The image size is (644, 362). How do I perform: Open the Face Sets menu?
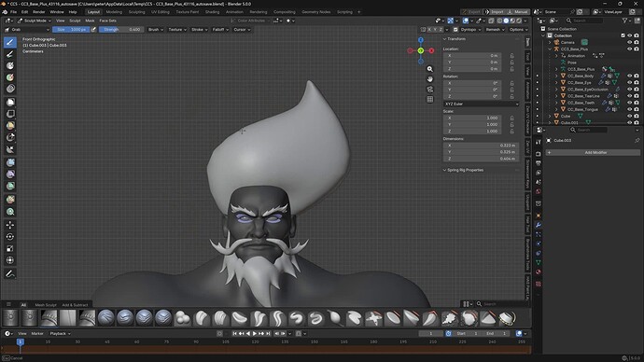pos(107,21)
